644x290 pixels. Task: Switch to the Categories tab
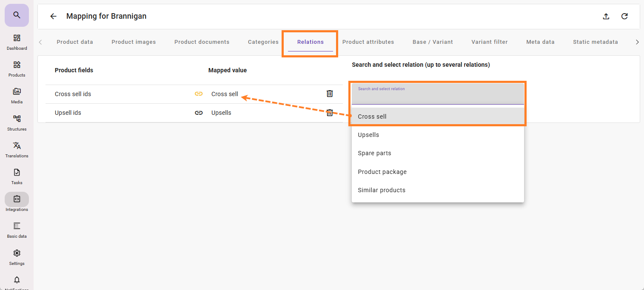point(263,42)
